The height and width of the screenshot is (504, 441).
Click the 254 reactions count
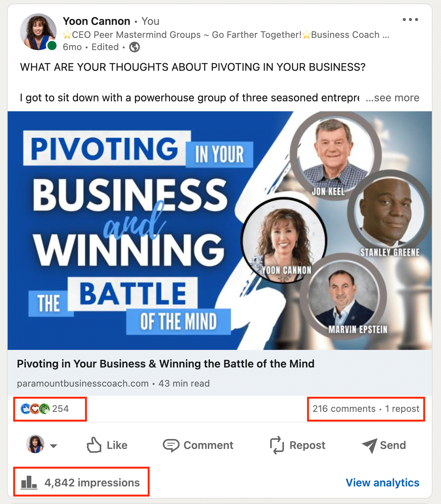[x=60, y=409]
